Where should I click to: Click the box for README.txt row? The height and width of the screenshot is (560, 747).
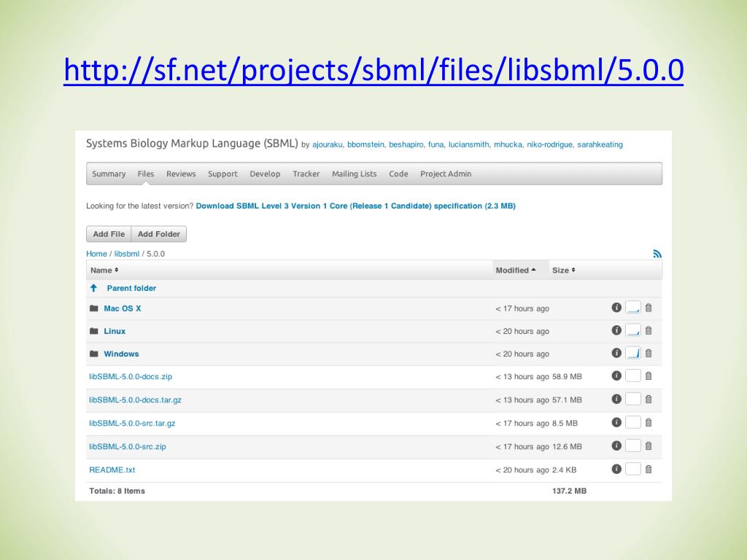[x=632, y=469]
